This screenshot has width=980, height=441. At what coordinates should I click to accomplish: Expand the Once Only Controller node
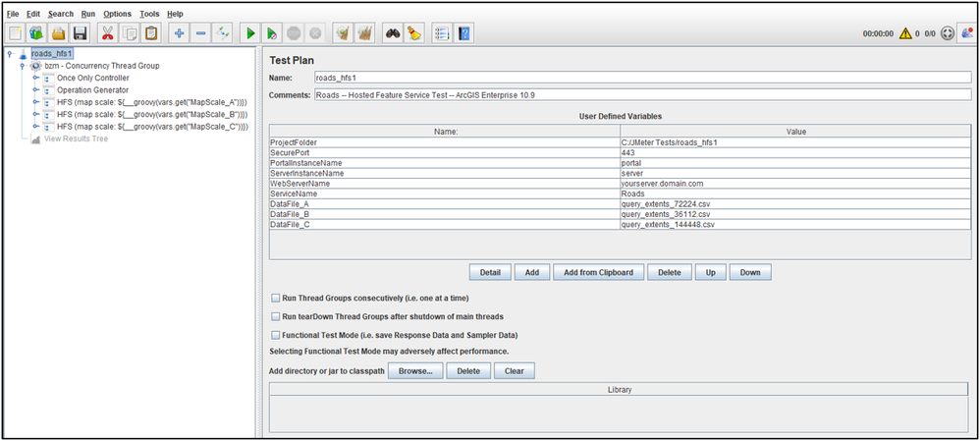(x=35, y=78)
